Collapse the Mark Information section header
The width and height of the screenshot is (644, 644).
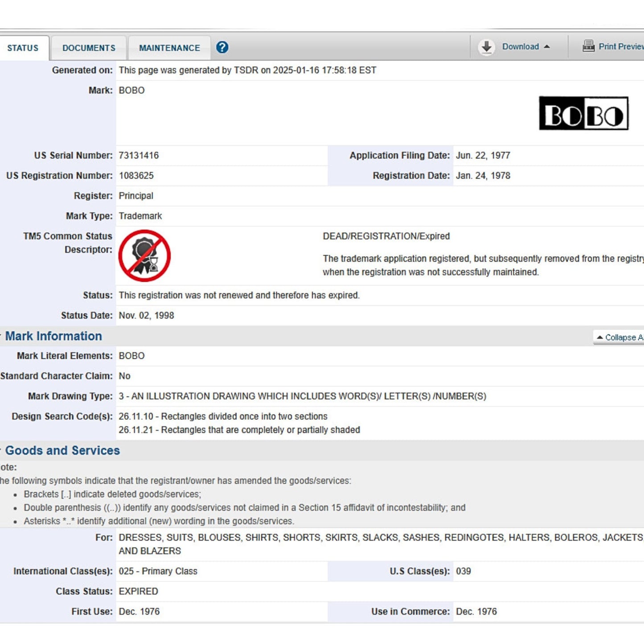coord(53,336)
